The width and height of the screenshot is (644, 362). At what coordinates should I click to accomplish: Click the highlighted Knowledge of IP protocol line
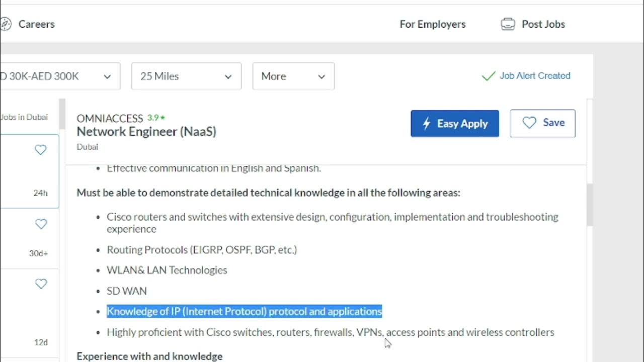[245, 311]
